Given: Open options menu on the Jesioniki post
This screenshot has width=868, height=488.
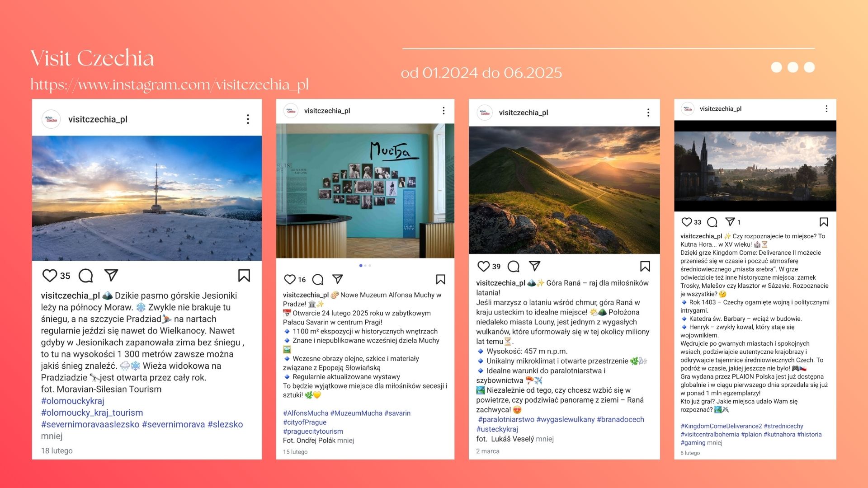Looking at the screenshot, I should (x=248, y=119).
